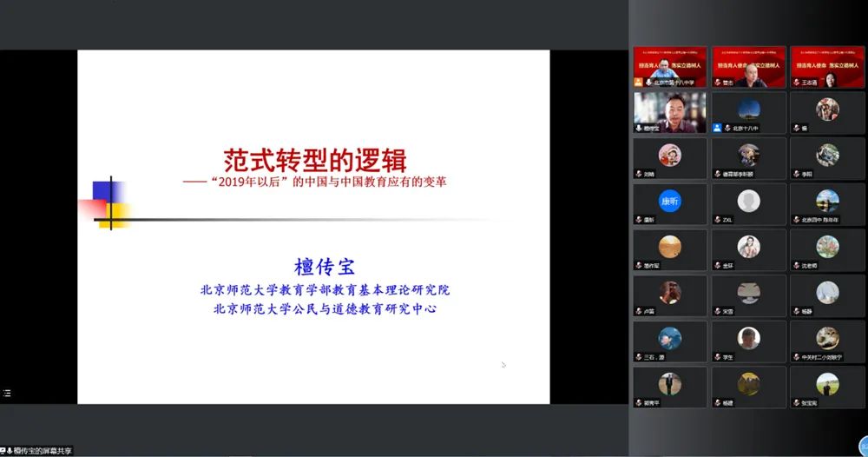868x457 pixels.
Task: Click the orange host icon on first video tile
Action: 638,82
